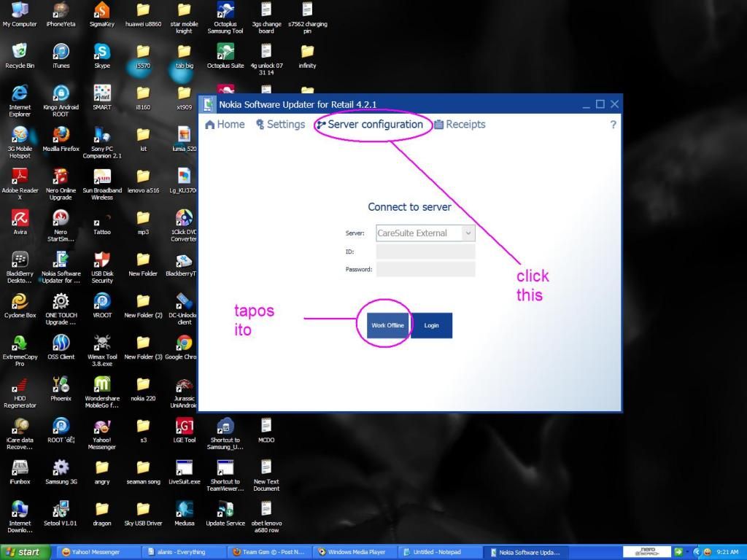Click the ID input field
Viewport: 747px width, 560px height.
pos(425,252)
